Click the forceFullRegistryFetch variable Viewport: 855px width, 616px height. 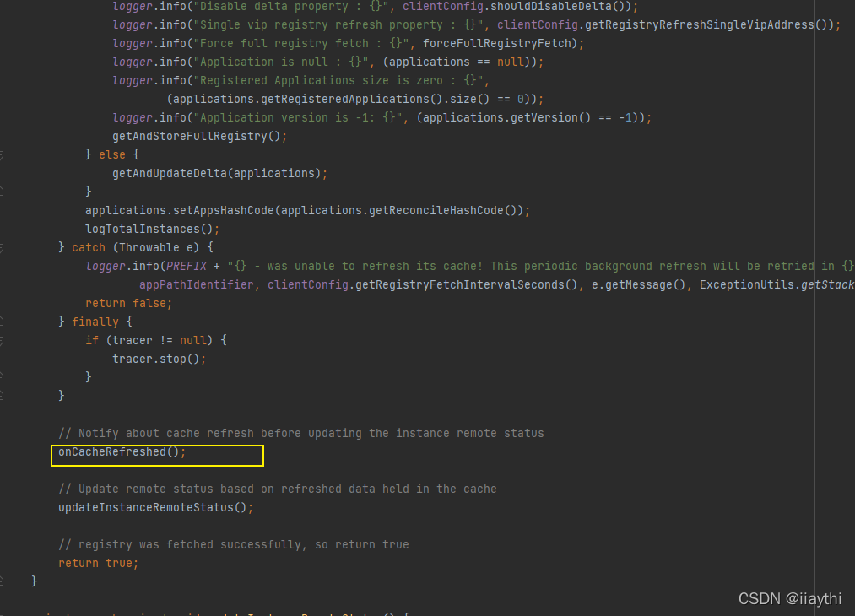496,44
